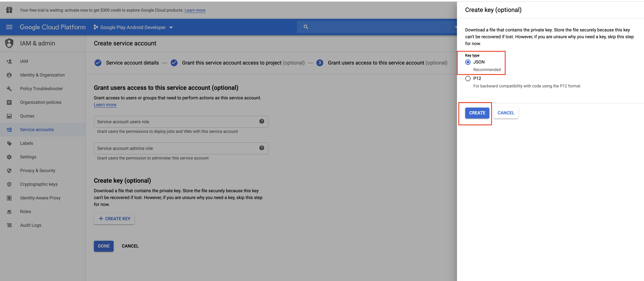Viewport: 644px width, 281px height.
Task: Click the Policy Troubleshooter wrench icon
Action: 9,88
